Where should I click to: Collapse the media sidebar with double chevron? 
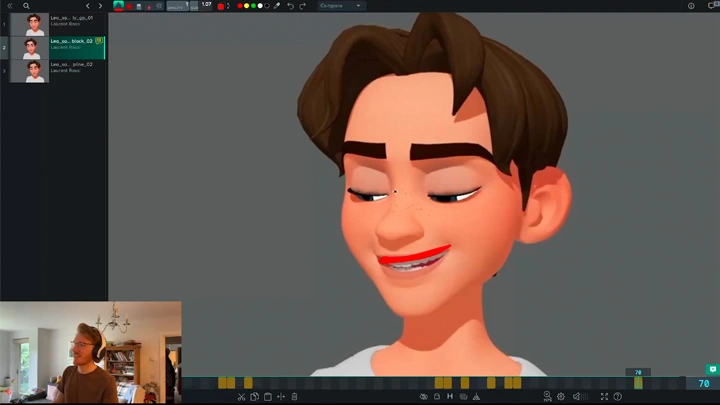coord(8,6)
